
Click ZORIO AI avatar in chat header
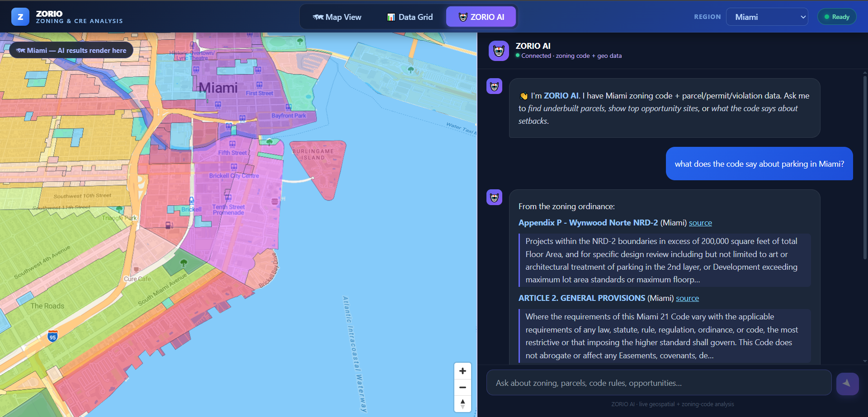coord(499,51)
